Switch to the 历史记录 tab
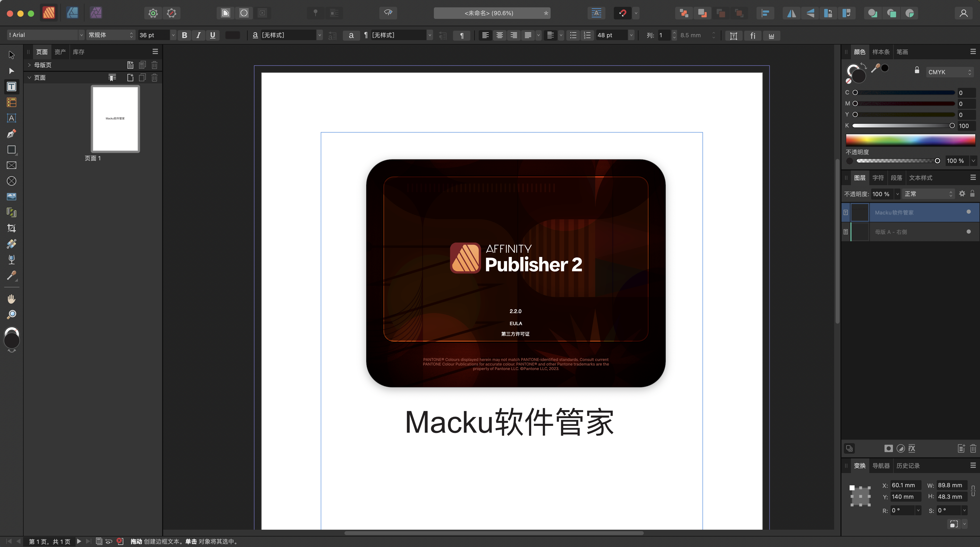 click(x=908, y=466)
